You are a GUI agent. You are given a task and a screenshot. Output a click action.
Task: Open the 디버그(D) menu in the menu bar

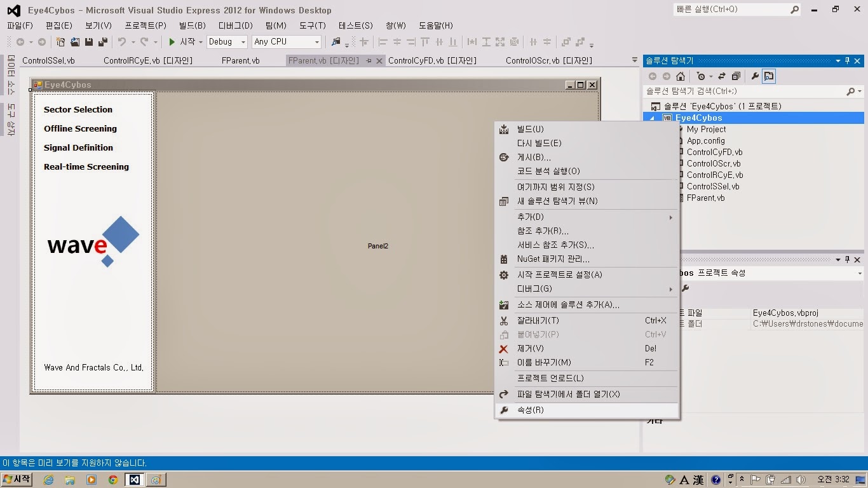pyautogui.click(x=234, y=25)
